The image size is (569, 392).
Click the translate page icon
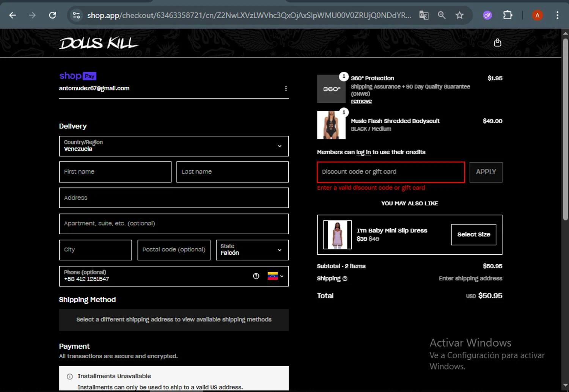(x=424, y=15)
